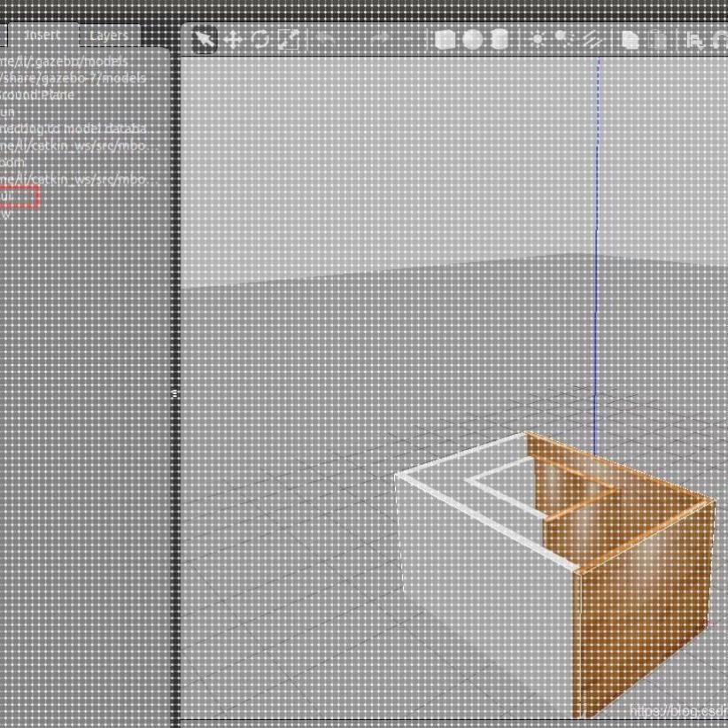Screen dimensions: 728x728
Task: Select the highlighted room model entry
Action: (19, 193)
